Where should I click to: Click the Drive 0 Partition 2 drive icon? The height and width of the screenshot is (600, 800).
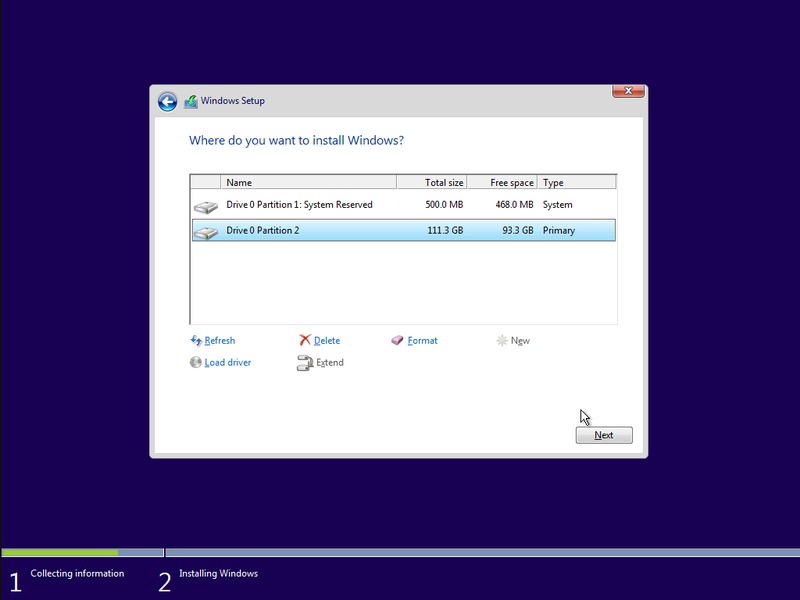point(206,232)
